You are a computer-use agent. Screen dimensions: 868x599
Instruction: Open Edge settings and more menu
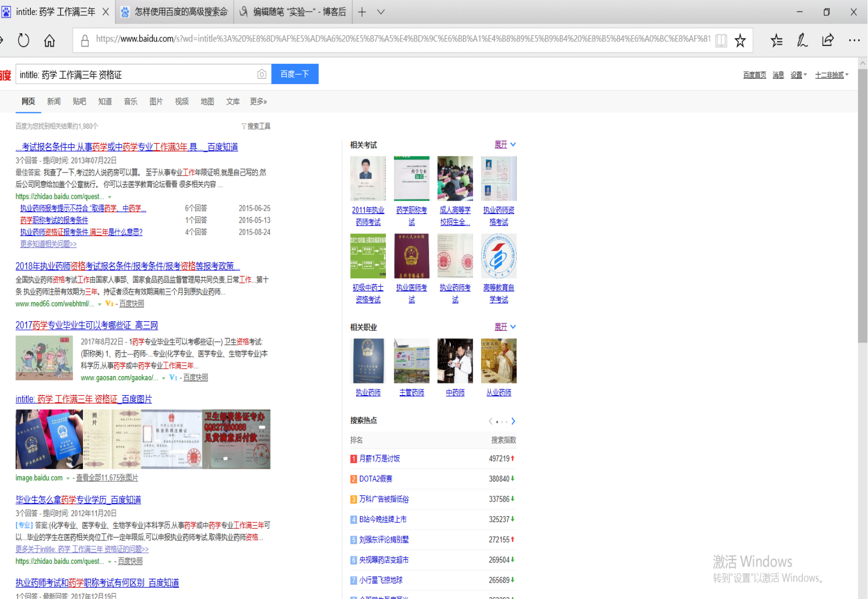coord(854,40)
